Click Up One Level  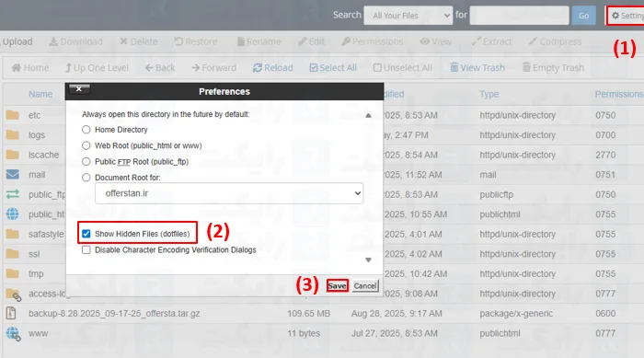(x=97, y=68)
